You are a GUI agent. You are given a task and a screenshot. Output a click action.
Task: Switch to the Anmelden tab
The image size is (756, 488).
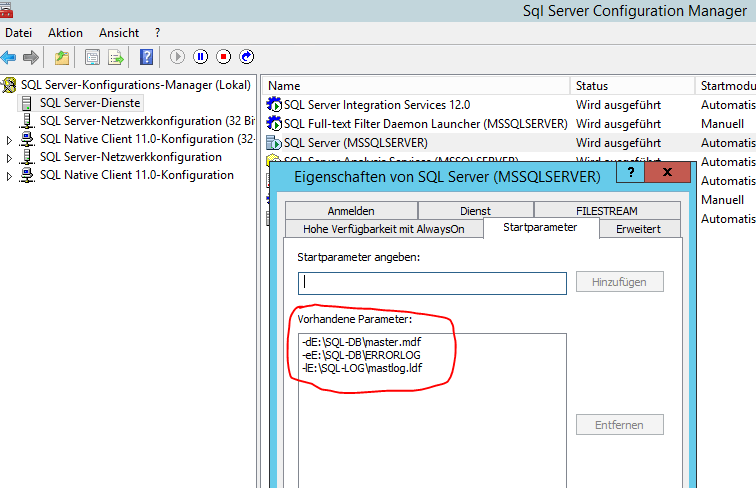(351, 211)
